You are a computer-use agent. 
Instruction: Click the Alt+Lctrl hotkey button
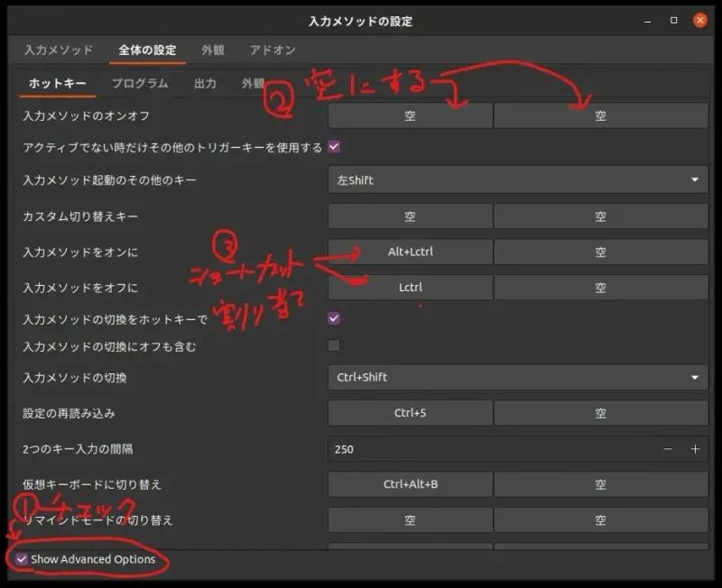point(411,252)
